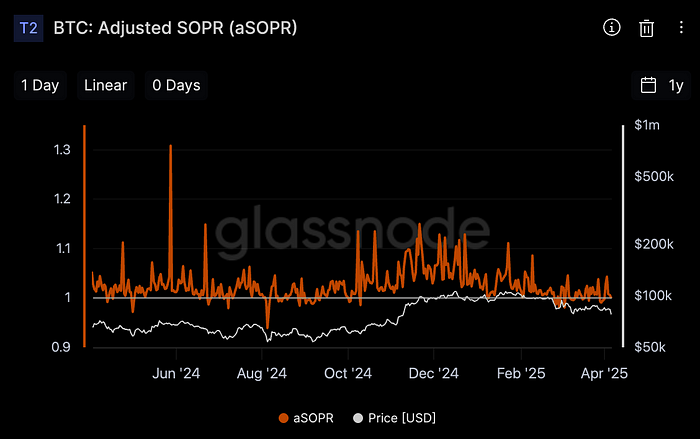Viewport: 700px width, 439px height.
Task: Toggle the Price [USD] series in legend
Action: click(394, 418)
